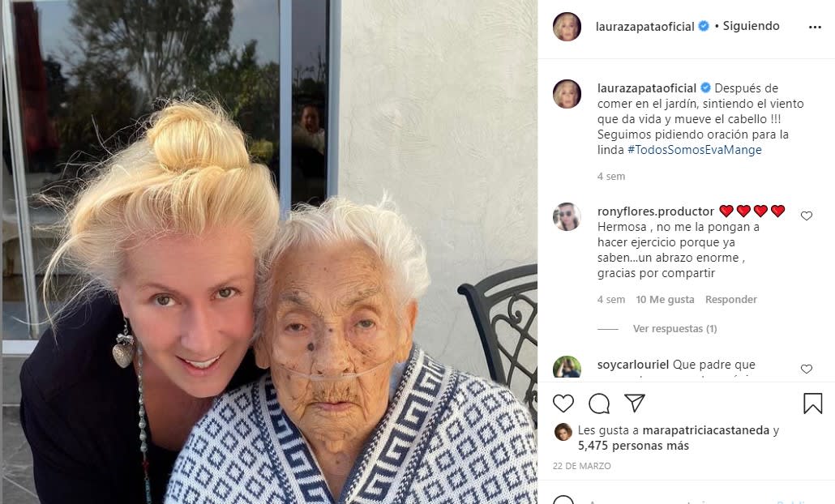Screen dimensions: 835x504
Task: Click laurazapataoficial avatar beside caption
Action: point(567,94)
